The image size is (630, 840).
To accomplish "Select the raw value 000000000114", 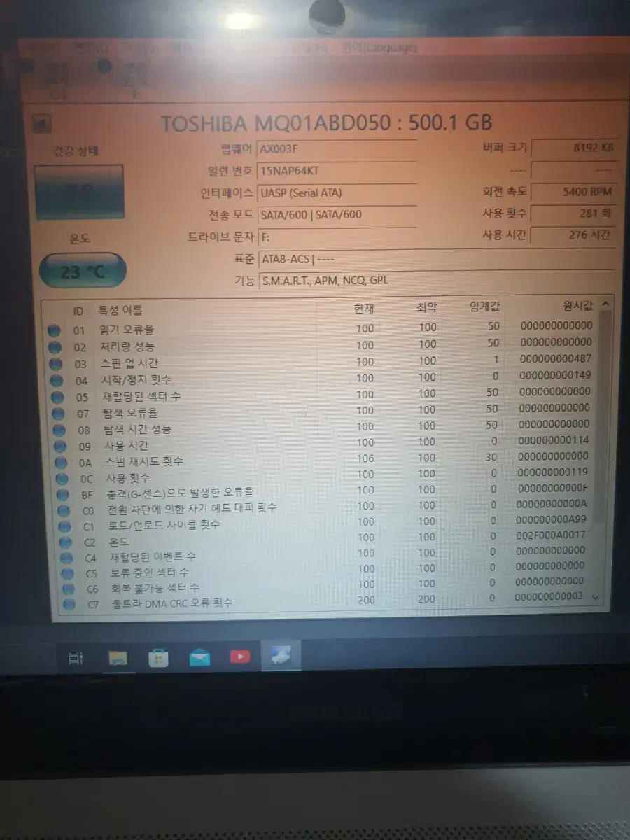I will point(554,440).
